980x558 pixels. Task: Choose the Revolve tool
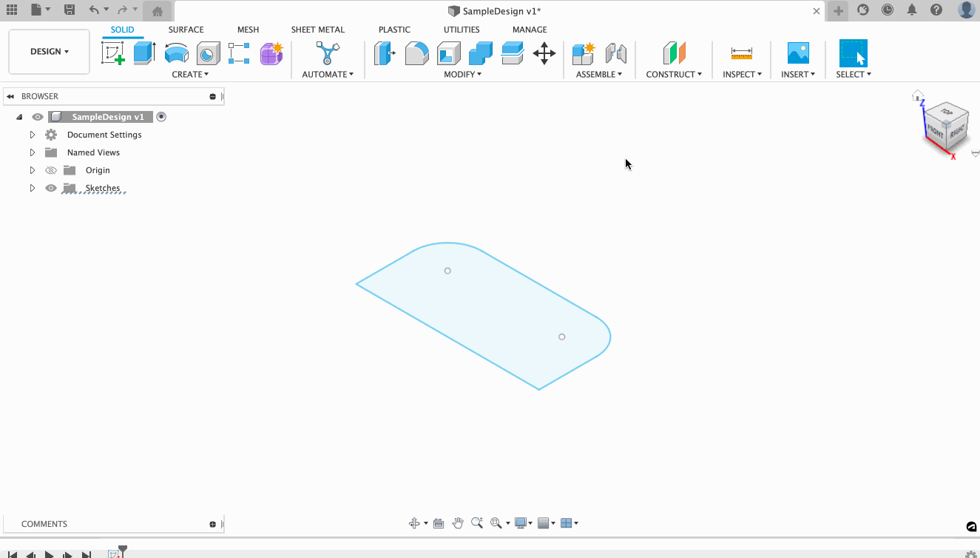(x=176, y=53)
